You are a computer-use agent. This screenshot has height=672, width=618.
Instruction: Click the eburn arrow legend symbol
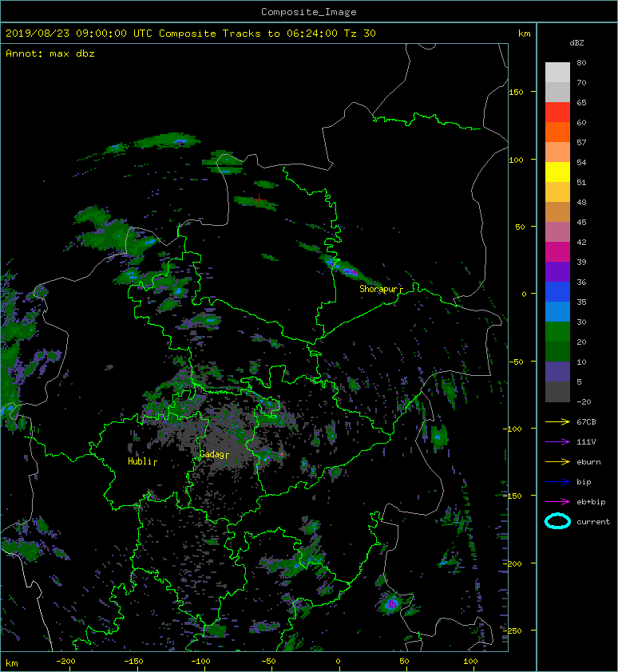point(557,461)
